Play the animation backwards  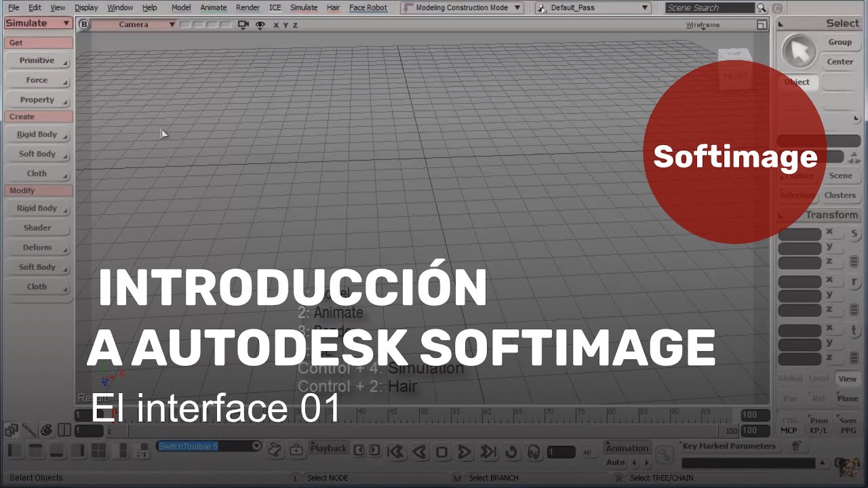click(418, 451)
